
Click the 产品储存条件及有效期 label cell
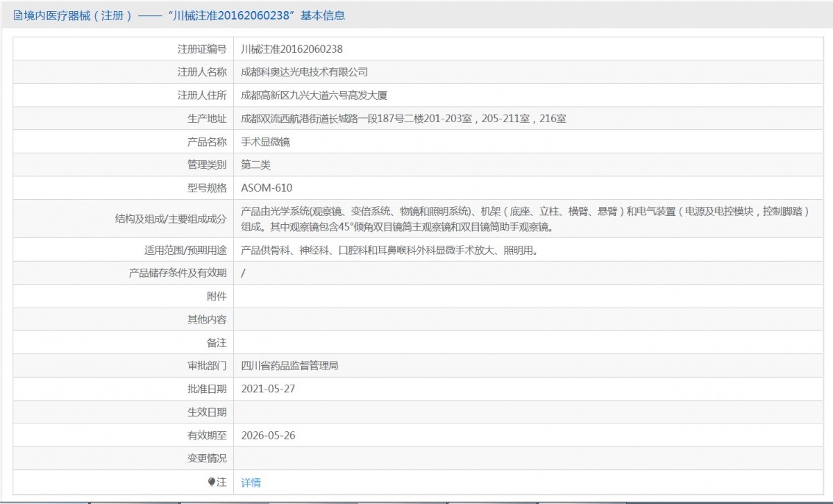(124, 273)
